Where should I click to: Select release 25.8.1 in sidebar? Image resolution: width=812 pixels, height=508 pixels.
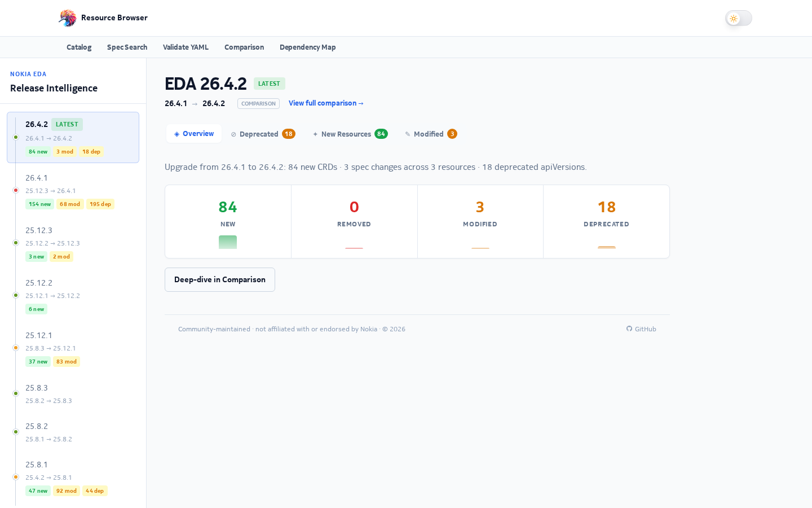tap(73, 478)
